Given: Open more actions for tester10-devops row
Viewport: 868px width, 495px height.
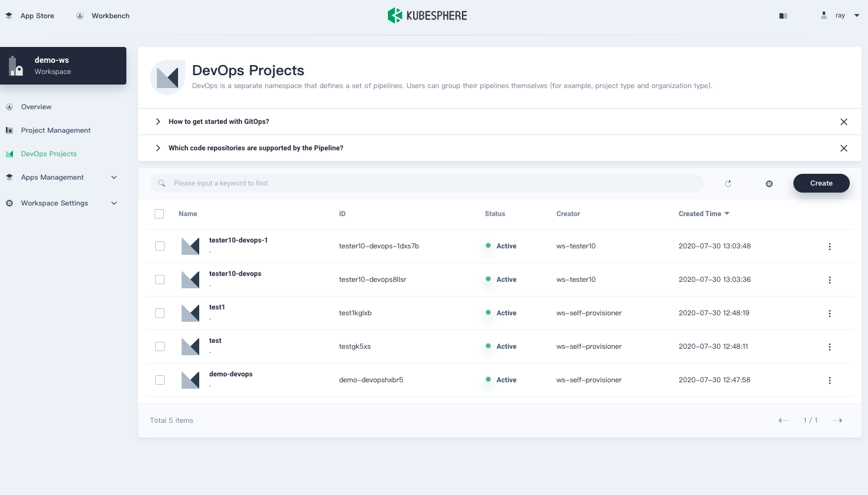Looking at the screenshot, I should 830,280.
